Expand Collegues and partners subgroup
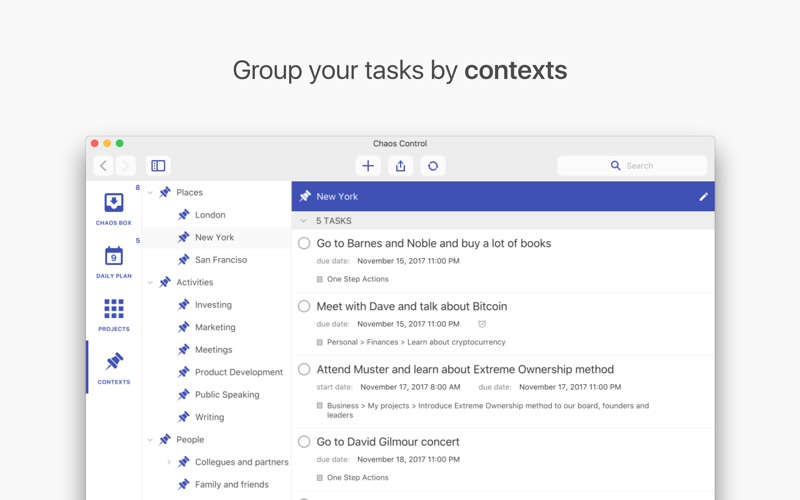 point(169,462)
